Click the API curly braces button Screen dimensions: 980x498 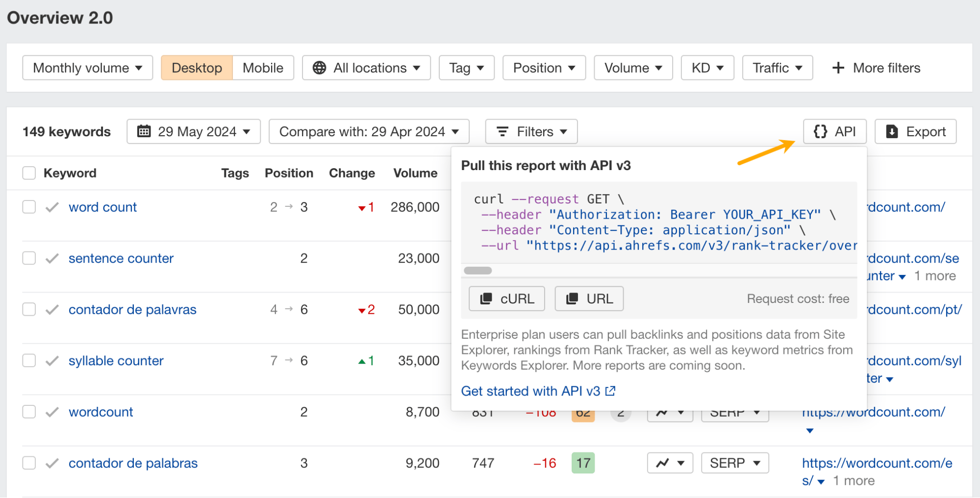point(834,131)
